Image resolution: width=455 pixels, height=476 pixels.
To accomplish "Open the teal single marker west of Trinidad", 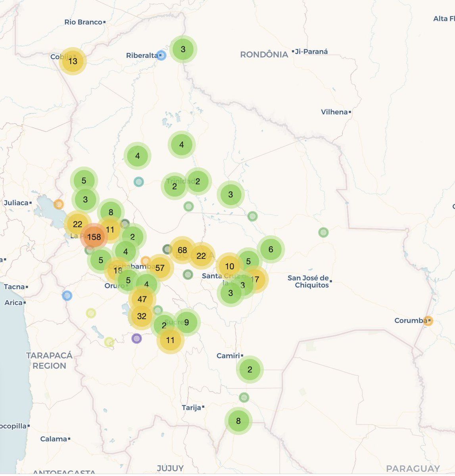I will pyautogui.click(x=138, y=182).
